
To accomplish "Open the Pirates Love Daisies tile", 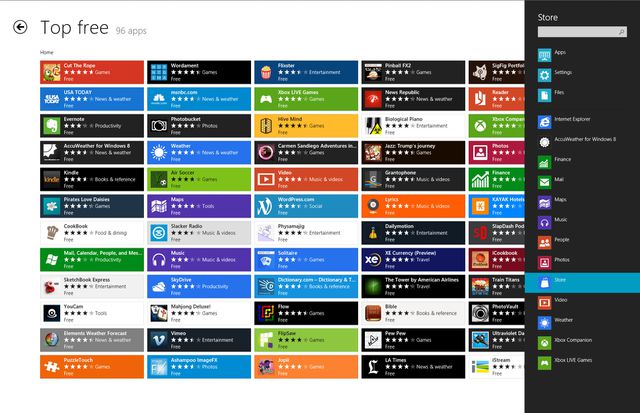I will (x=92, y=206).
